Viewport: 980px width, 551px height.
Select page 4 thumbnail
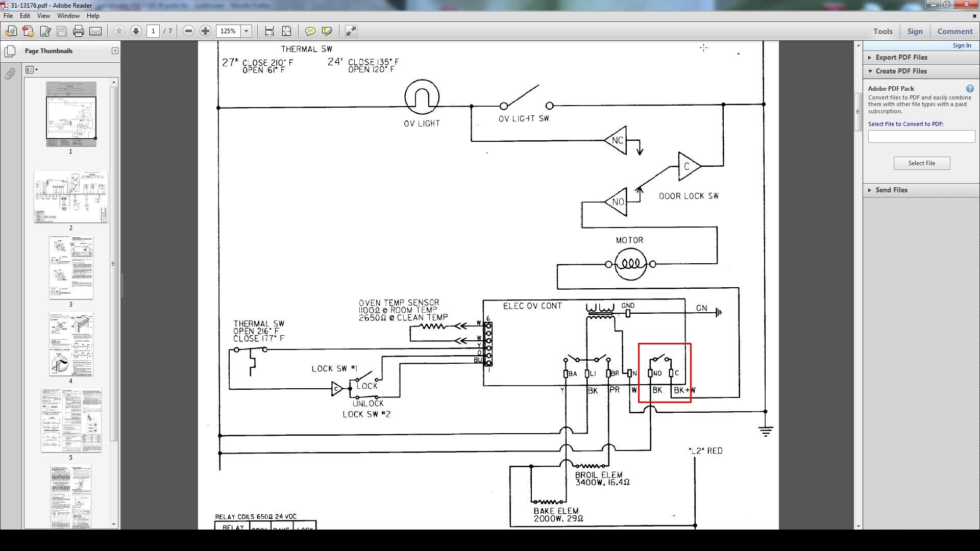pyautogui.click(x=71, y=344)
